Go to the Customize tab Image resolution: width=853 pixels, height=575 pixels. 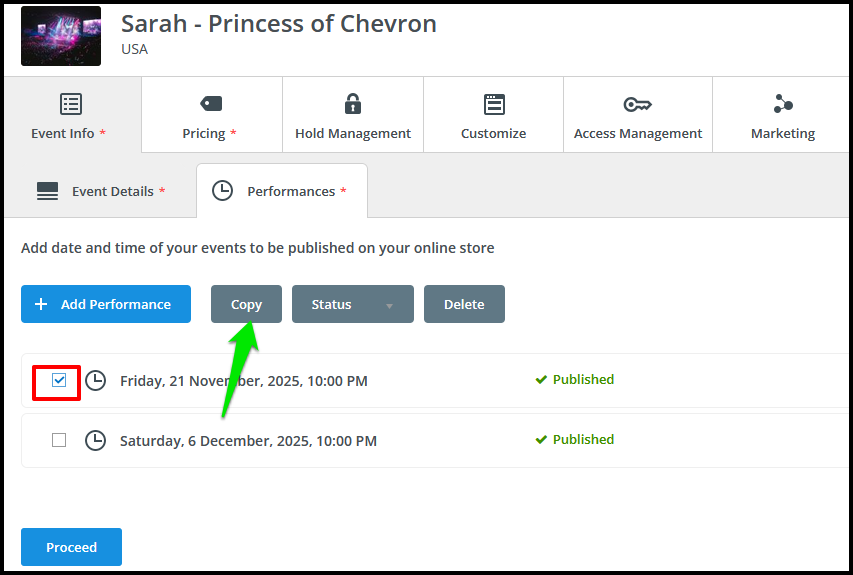[493, 115]
